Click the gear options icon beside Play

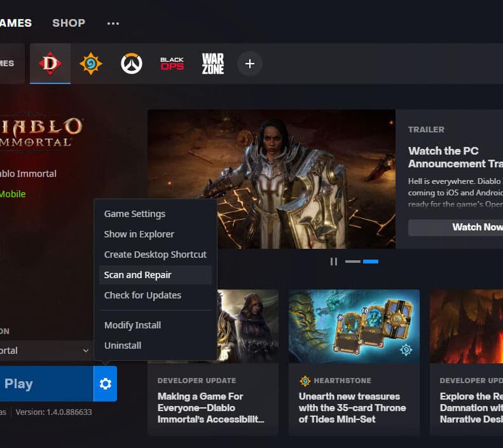[x=106, y=384]
